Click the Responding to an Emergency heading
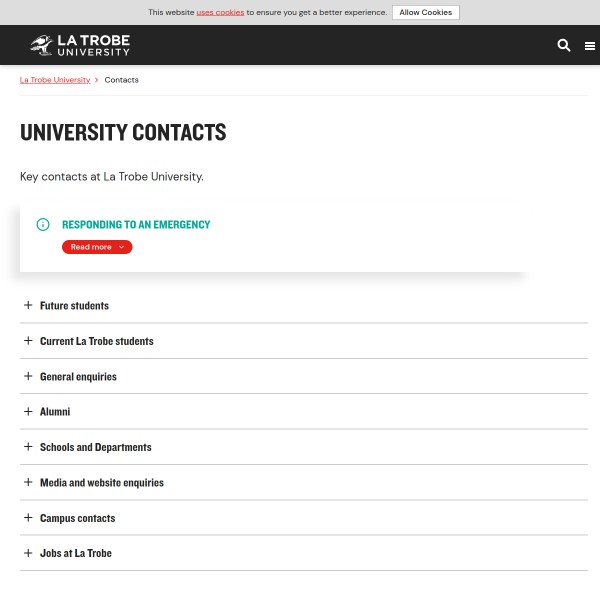 coord(136,224)
